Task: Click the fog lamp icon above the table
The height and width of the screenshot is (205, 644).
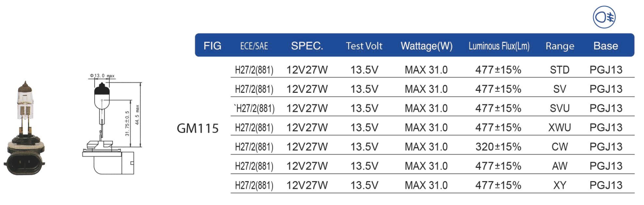Action: point(604,18)
